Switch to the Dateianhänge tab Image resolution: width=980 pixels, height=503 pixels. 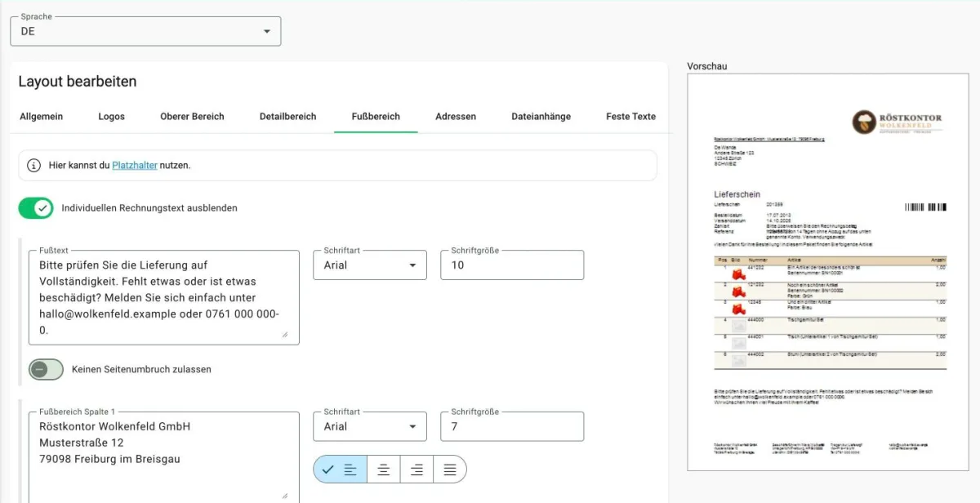click(x=541, y=117)
